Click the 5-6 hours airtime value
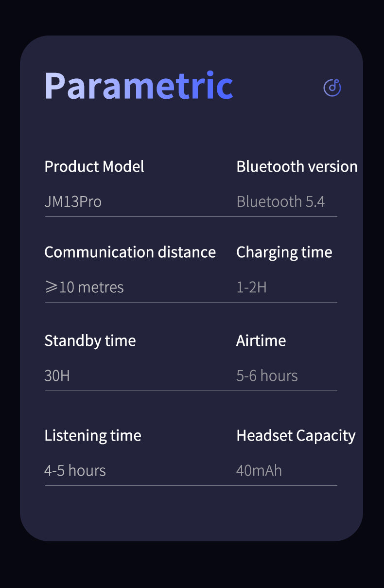Viewport: 384px width, 588px height. coord(267,375)
